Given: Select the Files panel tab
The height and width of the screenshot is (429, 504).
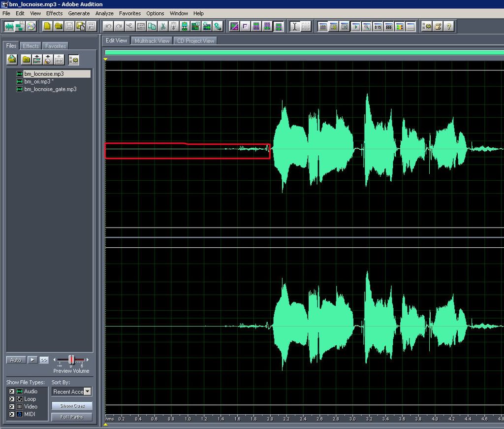Looking at the screenshot, I should (x=11, y=46).
